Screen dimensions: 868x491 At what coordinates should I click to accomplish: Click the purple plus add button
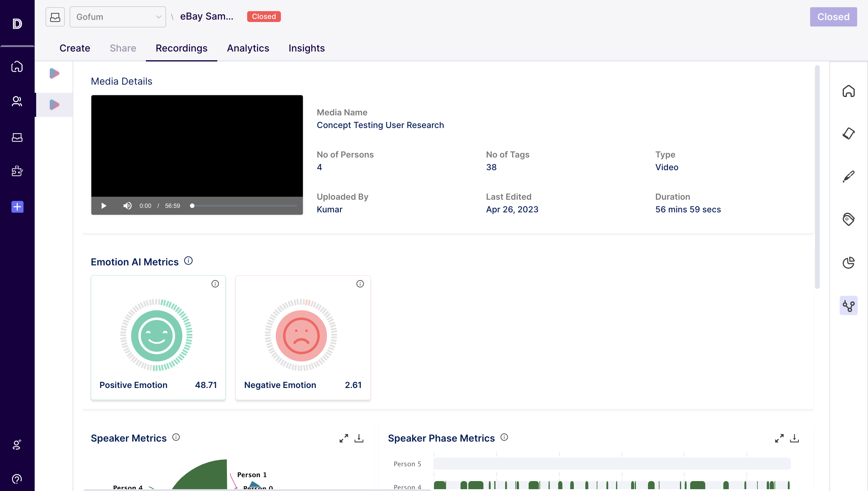[x=17, y=207]
